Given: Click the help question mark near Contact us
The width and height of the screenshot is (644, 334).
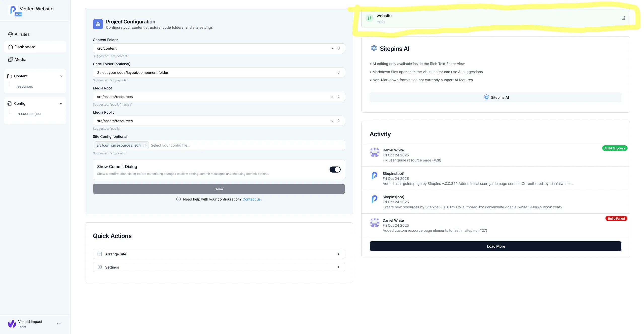Looking at the screenshot, I should point(178,199).
